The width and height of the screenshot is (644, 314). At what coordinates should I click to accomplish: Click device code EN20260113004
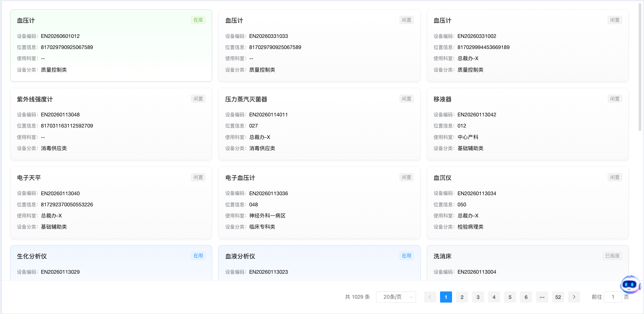[x=477, y=272]
